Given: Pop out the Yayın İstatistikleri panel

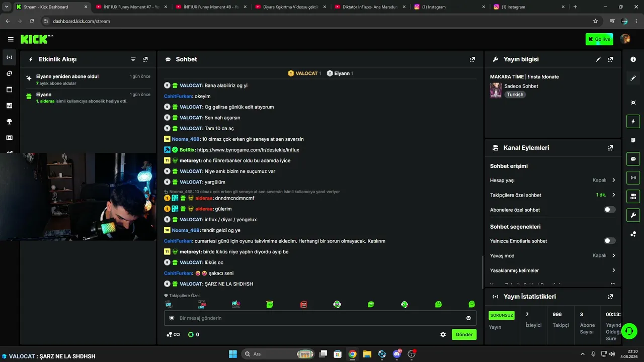Looking at the screenshot, I should click(x=610, y=297).
